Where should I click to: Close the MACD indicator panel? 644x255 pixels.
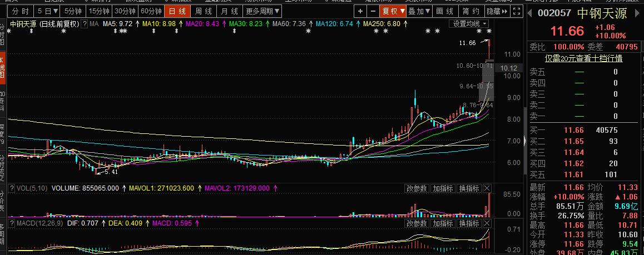(487, 223)
